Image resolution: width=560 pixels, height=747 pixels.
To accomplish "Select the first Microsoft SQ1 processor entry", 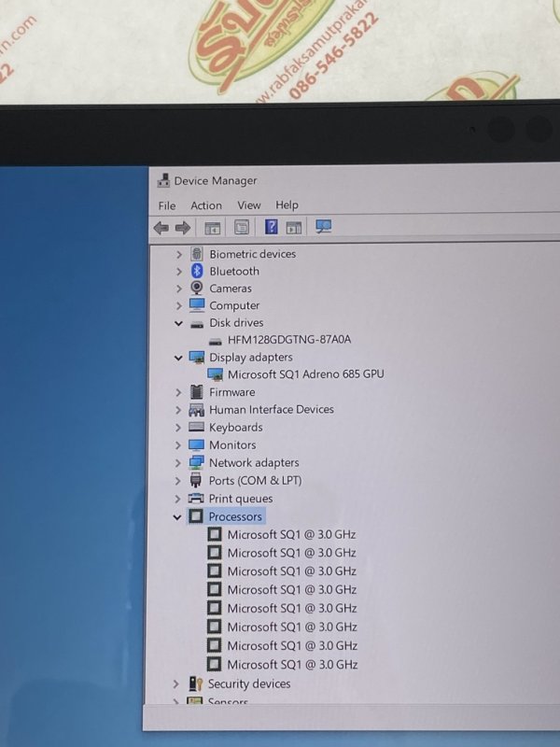I will click(291, 534).
